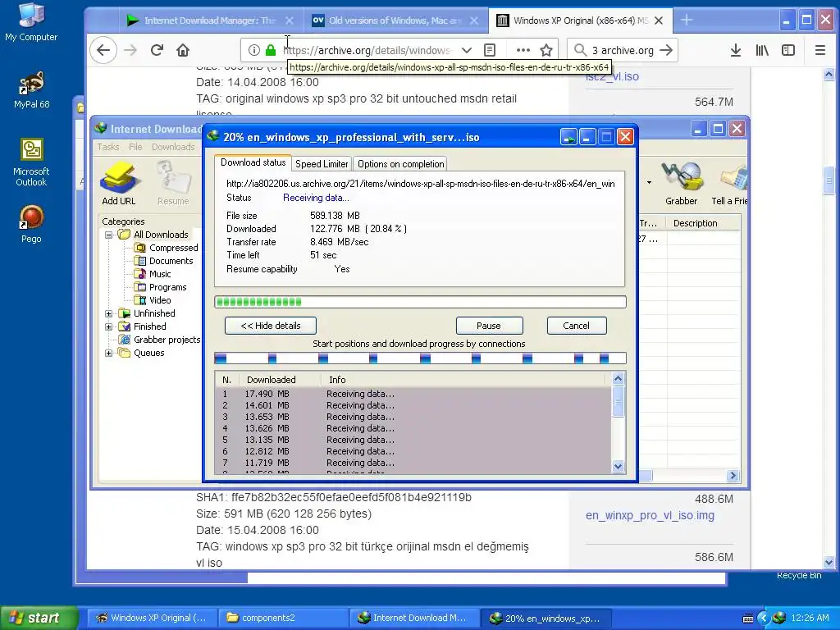This screenshot has height=630, width=840.
Task: Open address bar history dropdown arrow
Action: coord(467,50)
